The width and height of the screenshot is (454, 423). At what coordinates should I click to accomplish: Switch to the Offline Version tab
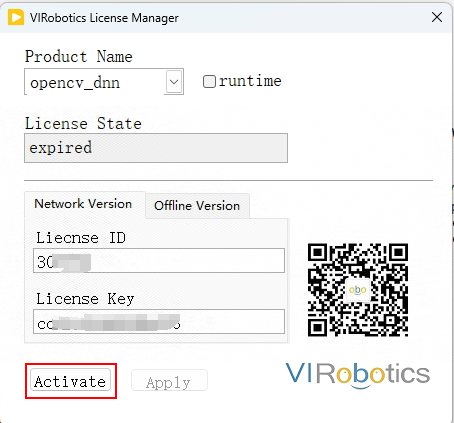point(197,206)
